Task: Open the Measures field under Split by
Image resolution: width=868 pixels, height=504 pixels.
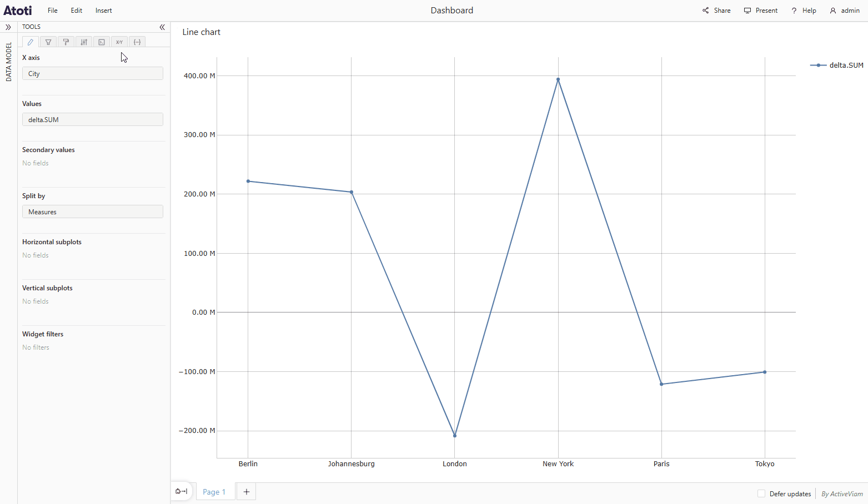Action: 92,211
